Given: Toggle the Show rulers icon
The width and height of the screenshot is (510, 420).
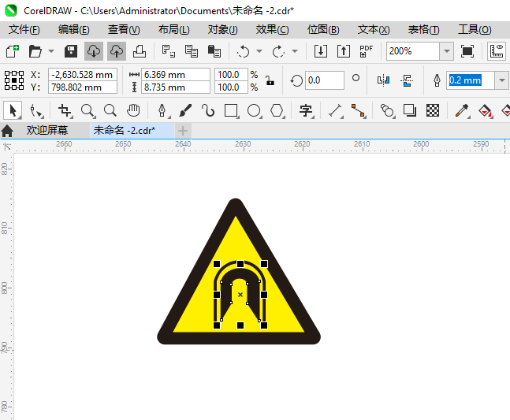Looking at the screenshot, I should click(x=497, y=51).
